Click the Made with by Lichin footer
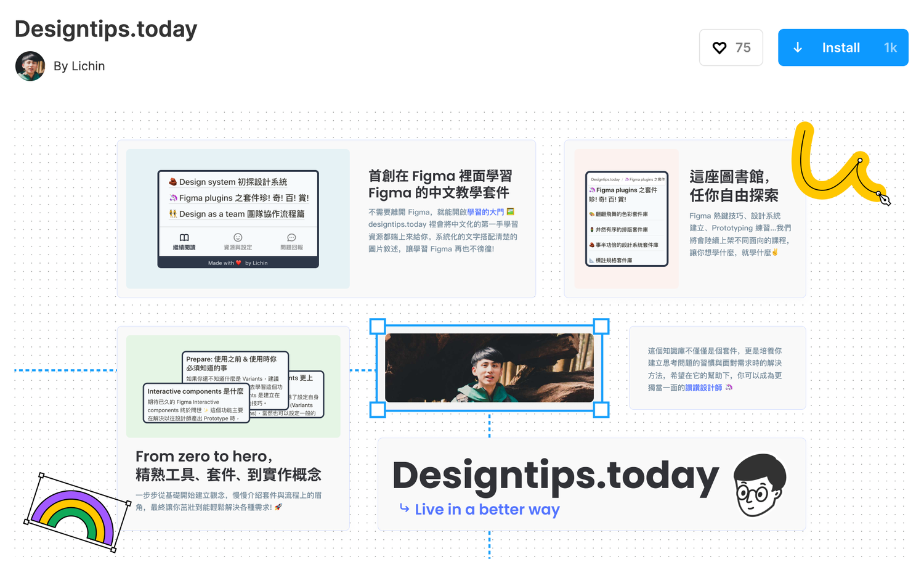924x583 pixels. [238, 263]
